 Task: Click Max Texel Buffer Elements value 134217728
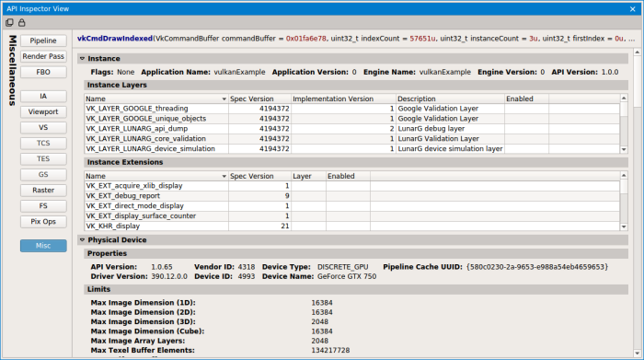[x=330, y=350]
